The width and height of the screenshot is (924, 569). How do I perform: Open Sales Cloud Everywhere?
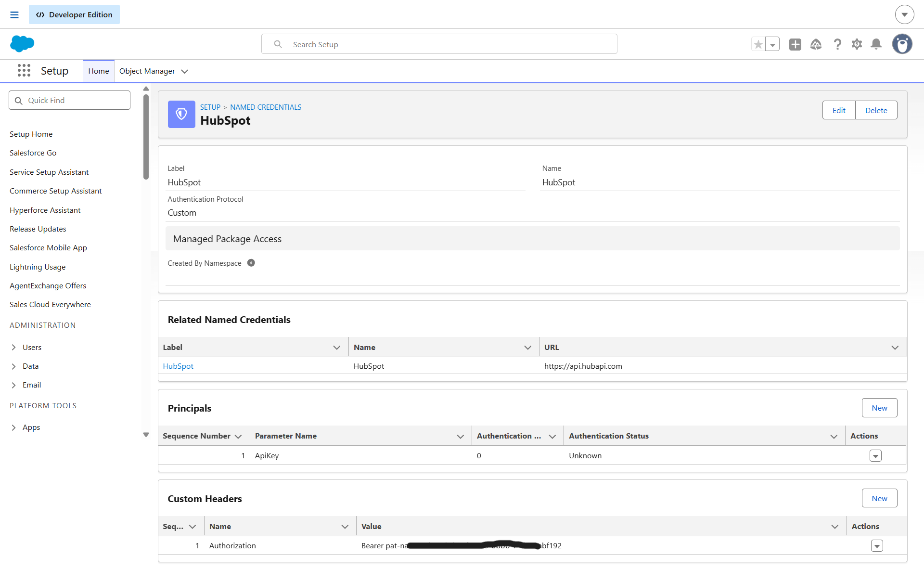click(50, 304)
